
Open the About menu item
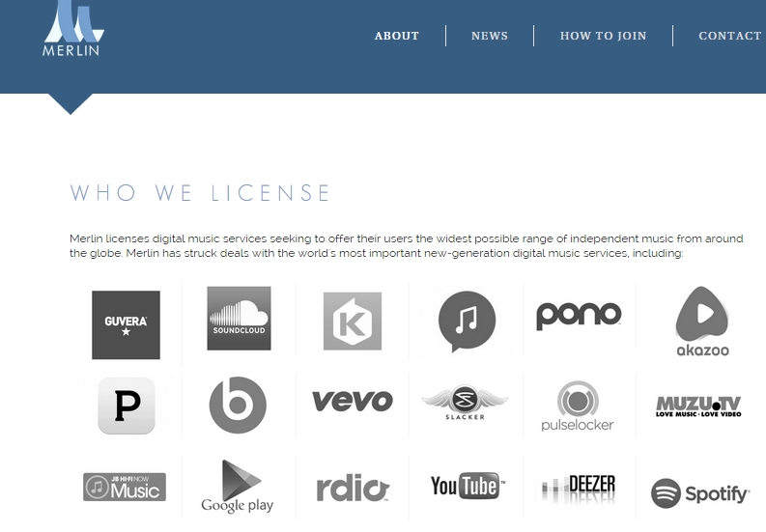[x=396, y=36]
